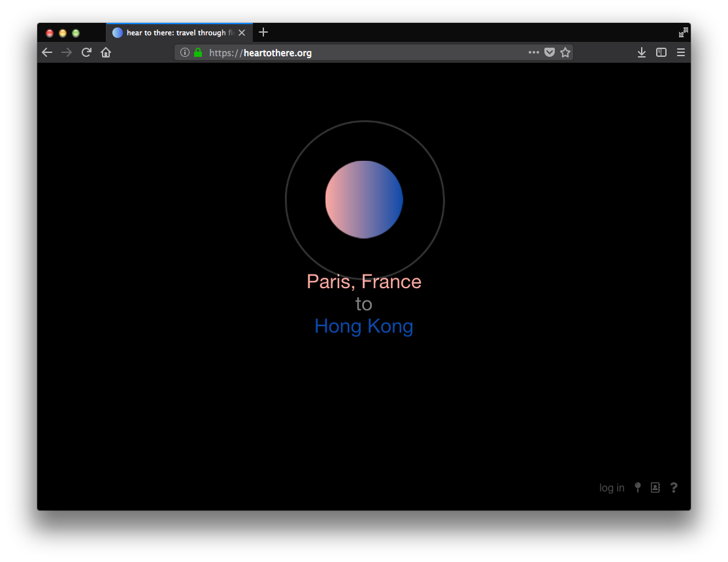Image resolution: width=728 pixels, height=562 pixels.
Task: Click the map pin icon
Action: (x=638, y=488)
